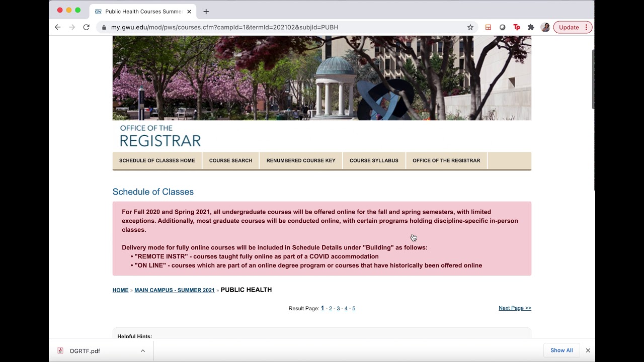Go to result page 3
The width and height of the screenshot is (644, 362).
pos(338,308)
